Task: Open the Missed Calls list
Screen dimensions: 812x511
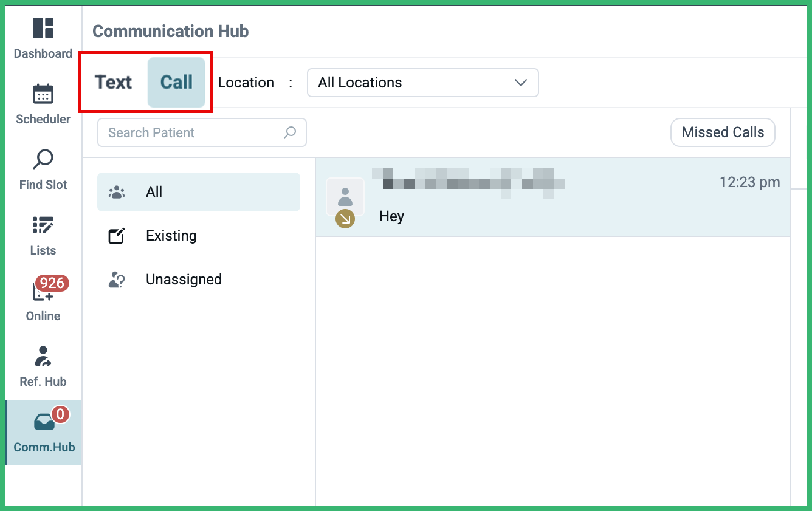Action: point(723,132)
